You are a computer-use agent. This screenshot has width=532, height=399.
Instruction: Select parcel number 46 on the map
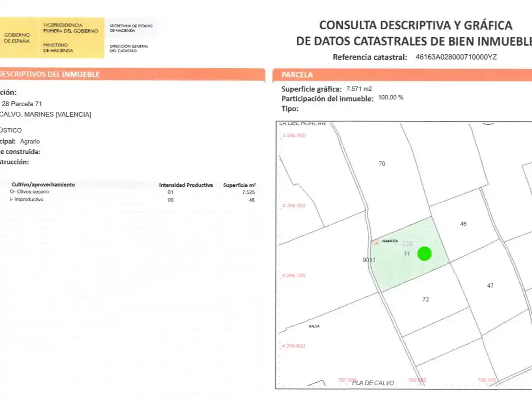coord(463,224)
